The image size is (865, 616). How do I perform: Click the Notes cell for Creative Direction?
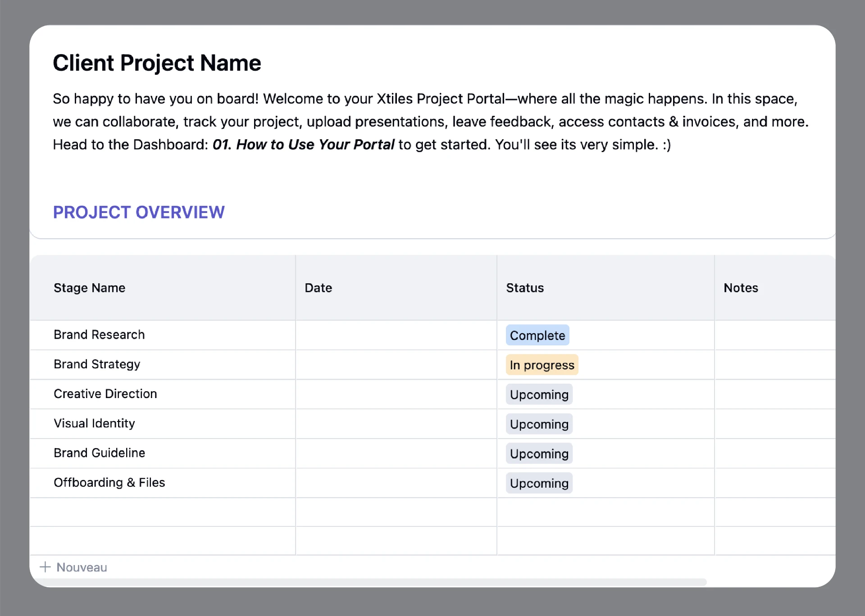pyautogui.click(x=775, y=394)
